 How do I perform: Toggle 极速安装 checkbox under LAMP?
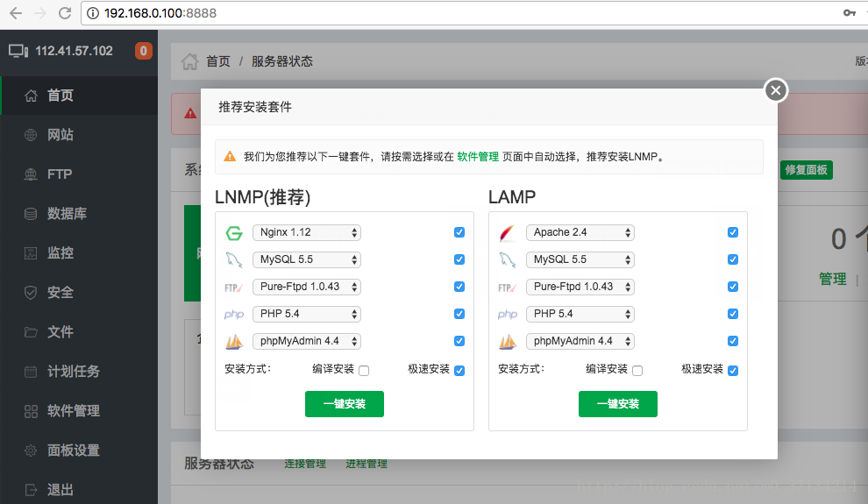tap(733, 371)
